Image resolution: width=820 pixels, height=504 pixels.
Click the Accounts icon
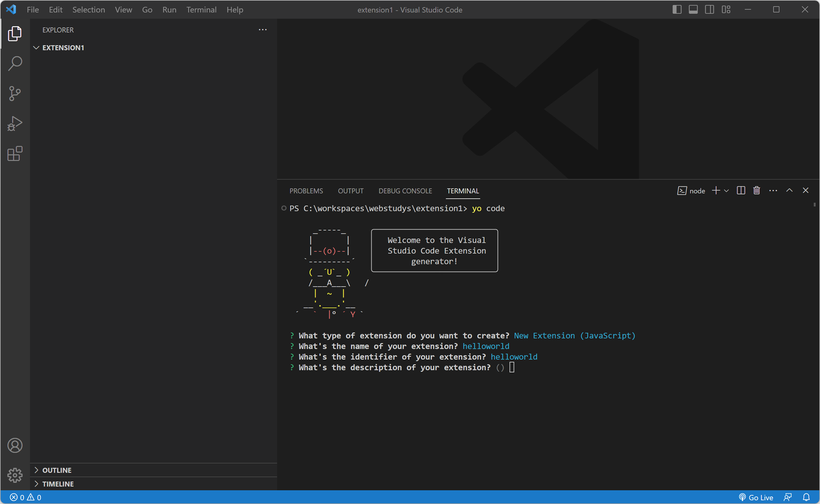15,445
